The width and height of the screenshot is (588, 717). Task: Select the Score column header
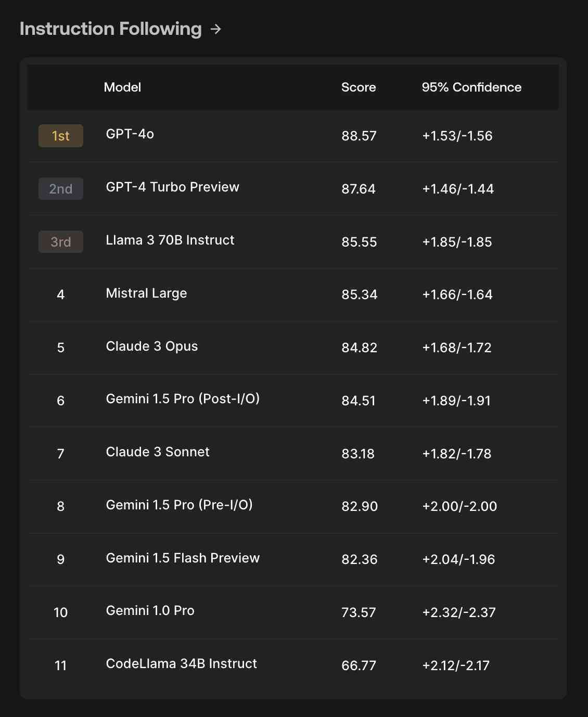point(359,87)
